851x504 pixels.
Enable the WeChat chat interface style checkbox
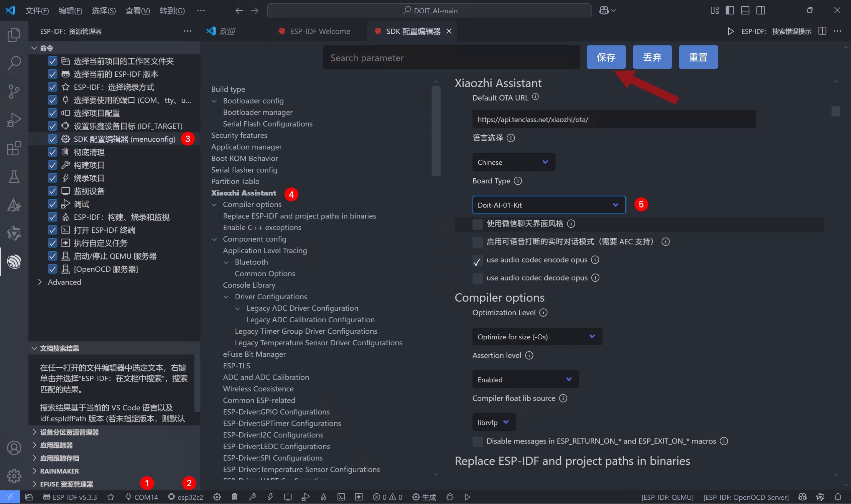click(x=478, y=224)
